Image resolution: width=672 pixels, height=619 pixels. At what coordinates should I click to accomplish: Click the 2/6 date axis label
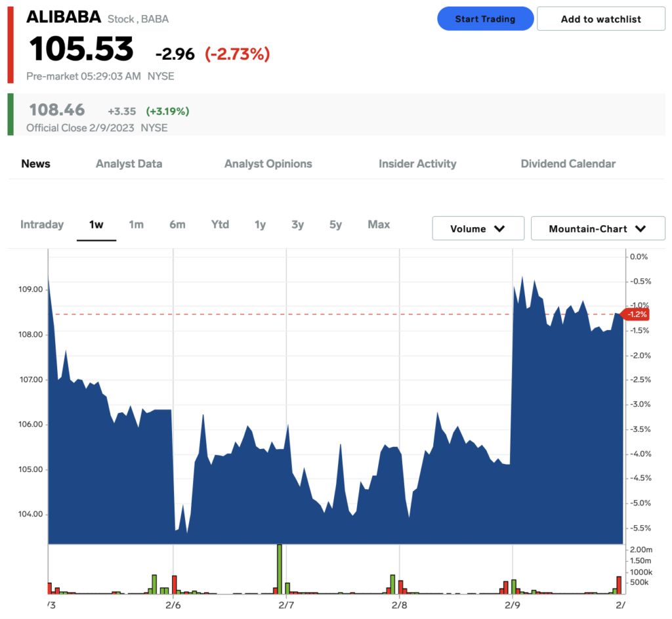point(173,605)
